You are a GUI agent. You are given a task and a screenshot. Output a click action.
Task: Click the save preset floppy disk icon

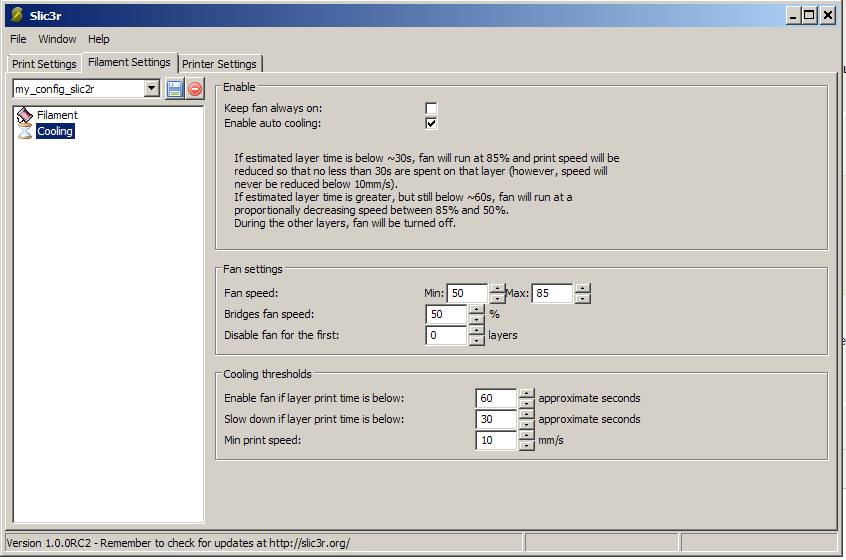175,89
